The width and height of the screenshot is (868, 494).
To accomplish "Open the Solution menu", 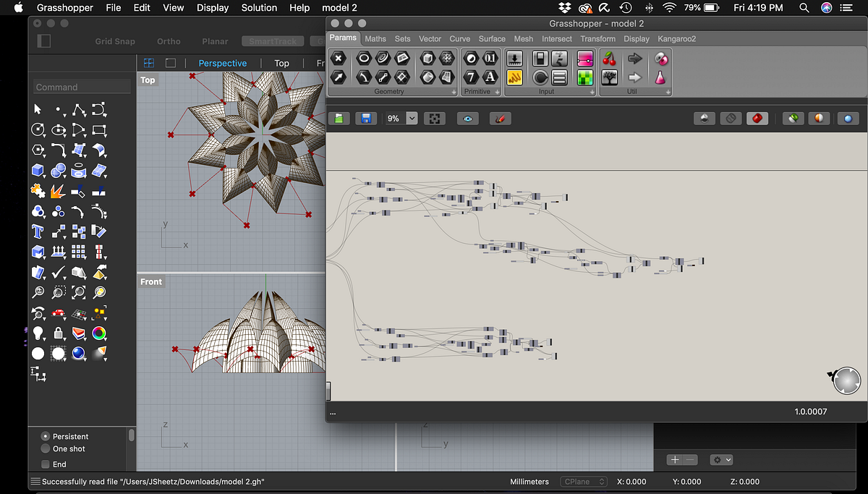I will [259, 8].
